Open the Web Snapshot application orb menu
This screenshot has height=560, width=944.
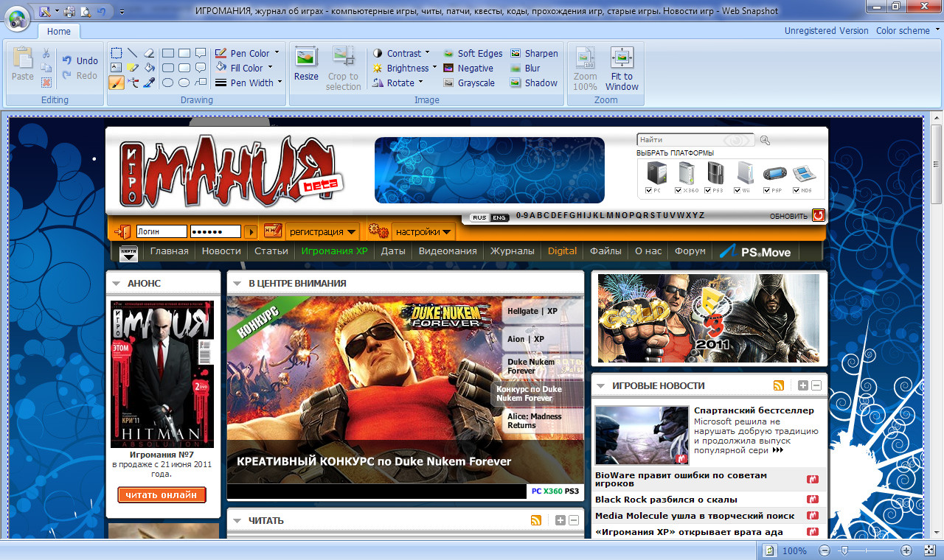pyautogui.click(x=17, y=17)
